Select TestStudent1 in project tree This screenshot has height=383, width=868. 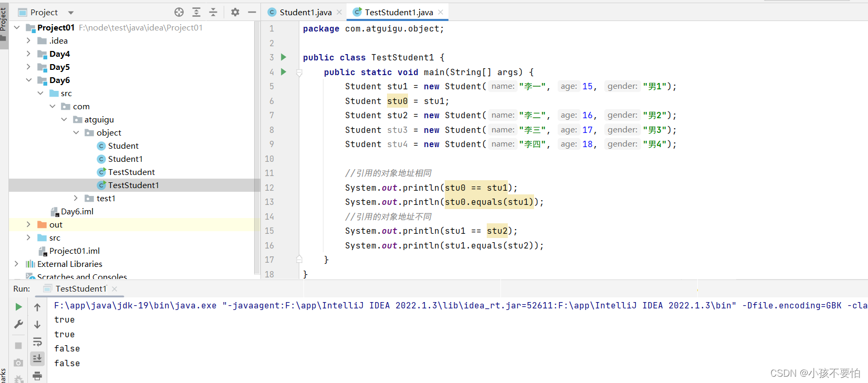133,185
